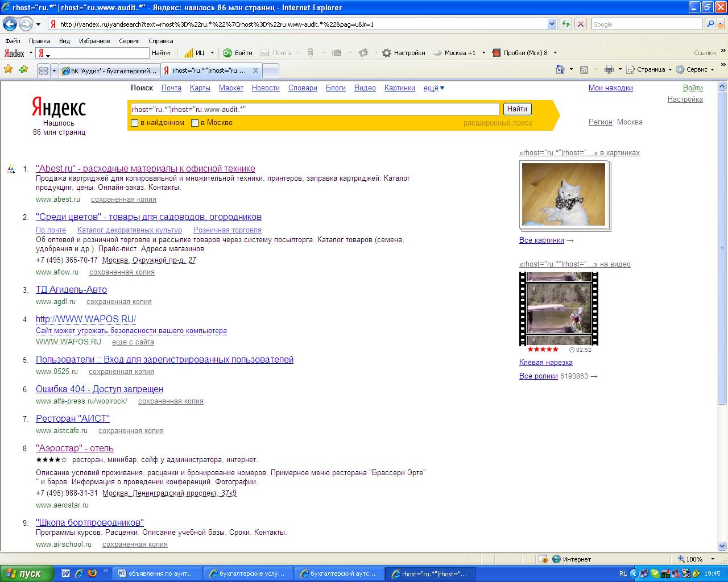Screen dimensions: 728x582
Task: Open the Сервис command bar dropdown
Action: coord(713,70)
